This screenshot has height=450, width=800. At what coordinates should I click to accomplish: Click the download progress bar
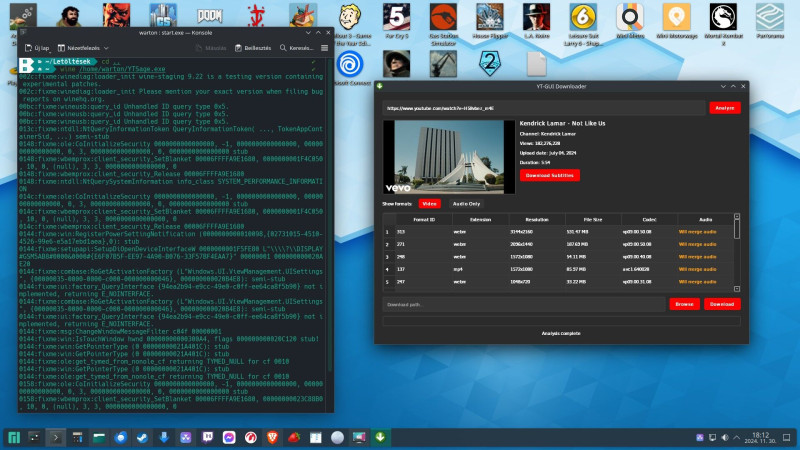click(561, 321)
